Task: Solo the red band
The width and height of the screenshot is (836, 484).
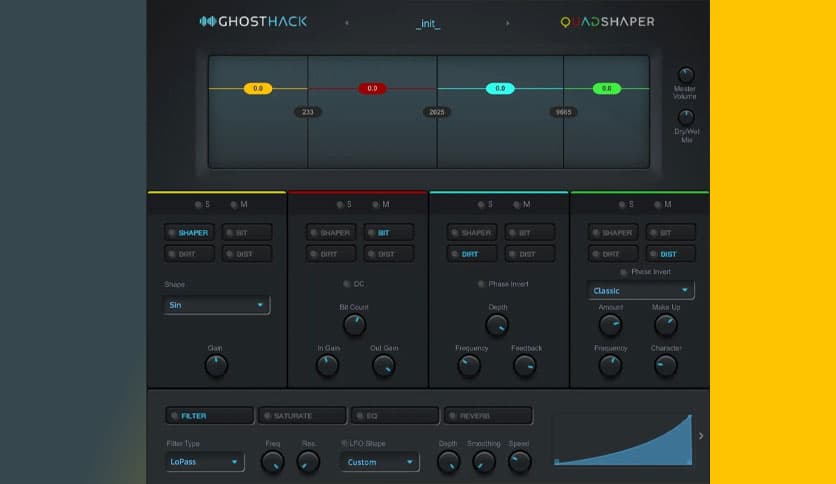Action: (340, 204)
